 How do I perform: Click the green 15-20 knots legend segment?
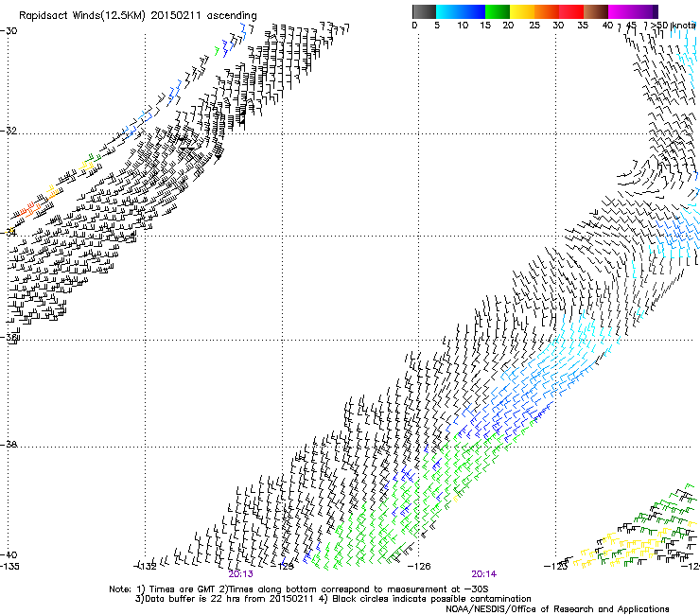click(498, 11)
